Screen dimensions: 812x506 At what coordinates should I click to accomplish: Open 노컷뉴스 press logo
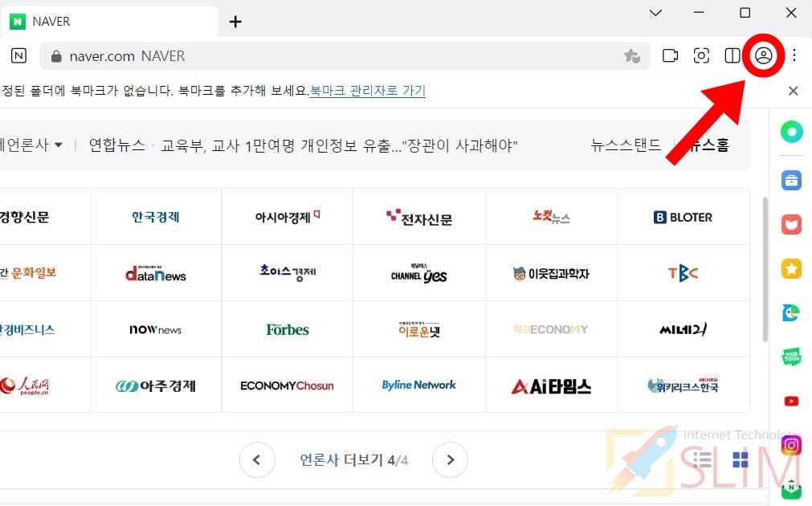[x=552, y=217]
